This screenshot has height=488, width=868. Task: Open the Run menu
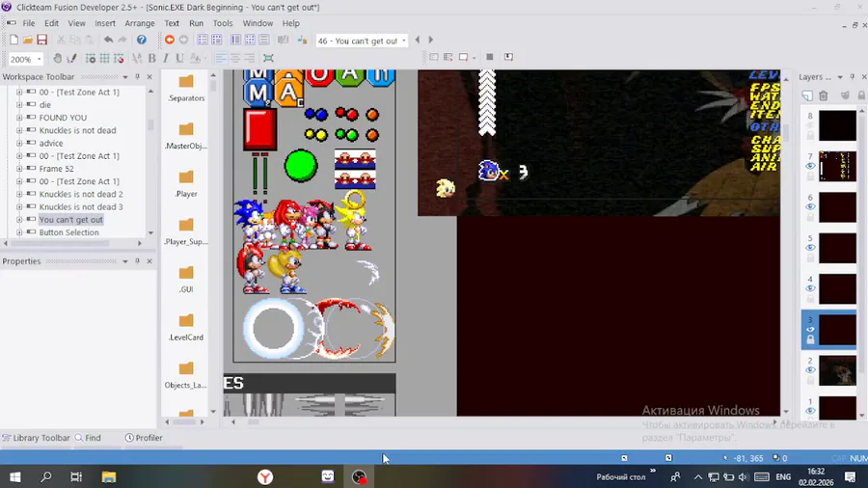coord(196,23)
